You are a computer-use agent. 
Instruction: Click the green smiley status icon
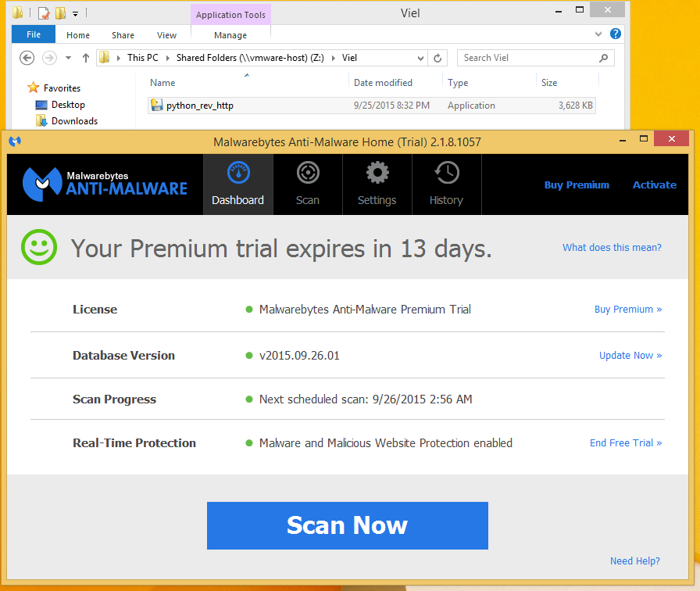coord(39,247)
